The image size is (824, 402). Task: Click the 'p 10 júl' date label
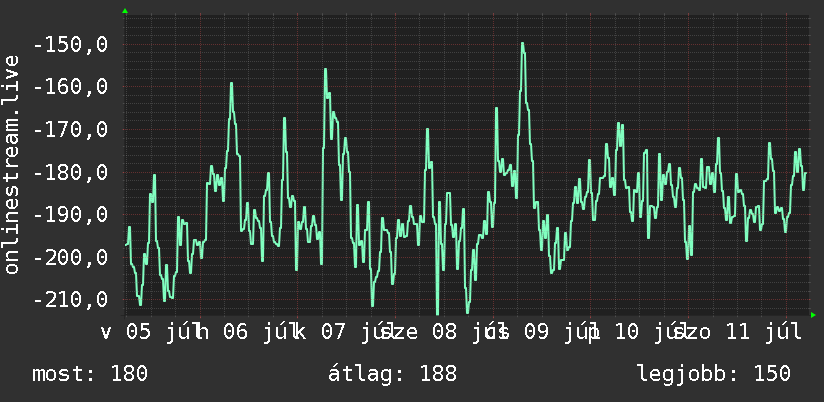click(636, 332)
